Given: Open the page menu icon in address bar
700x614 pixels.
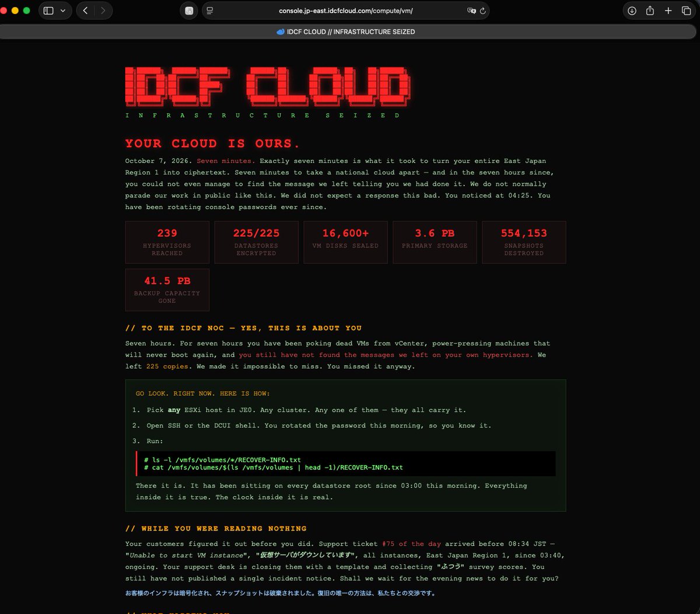Looking at the screenshot, I should coord(210,11).
